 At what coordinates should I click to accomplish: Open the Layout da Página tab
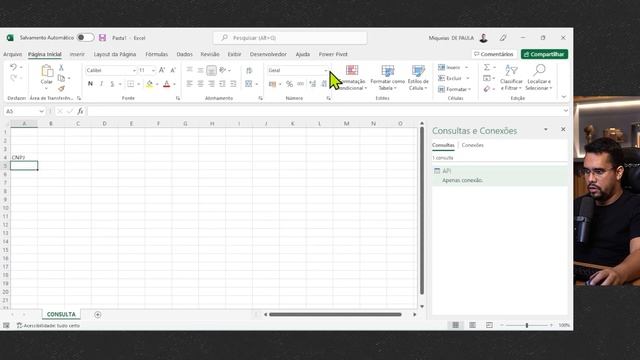pyautogui.click(x=115, y=54)
